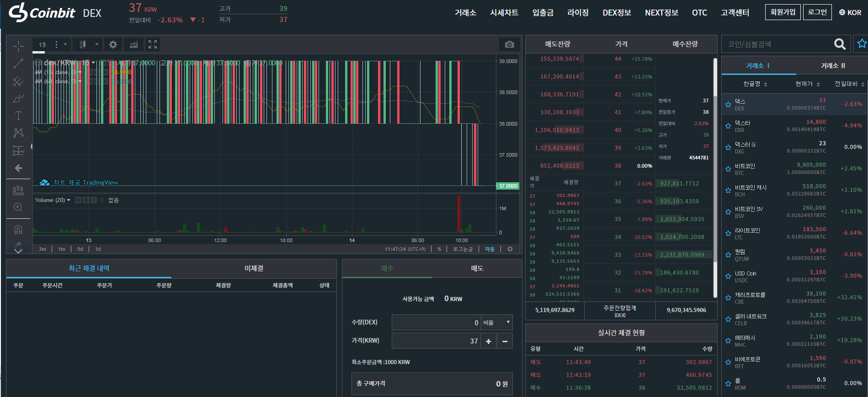The width and height of the screenshot is (868, 397).
Task: Click the 로그인 login button
Action: click(817, 12)
